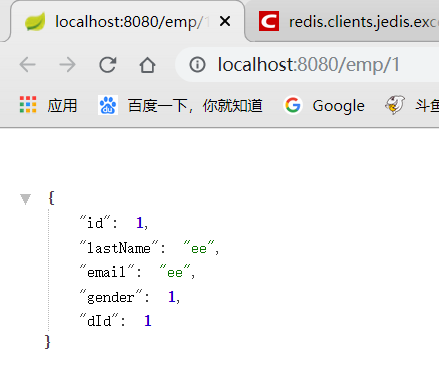The height and width of the screenshot is (385, 439).
Task: Open the 斗鱼 bookmark
Action: (412, 105)
